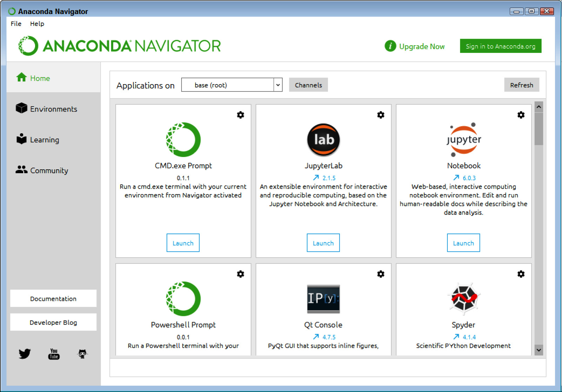Open settings gear on Qt Console card
This screenshot has width=562, height=392.
381,274
